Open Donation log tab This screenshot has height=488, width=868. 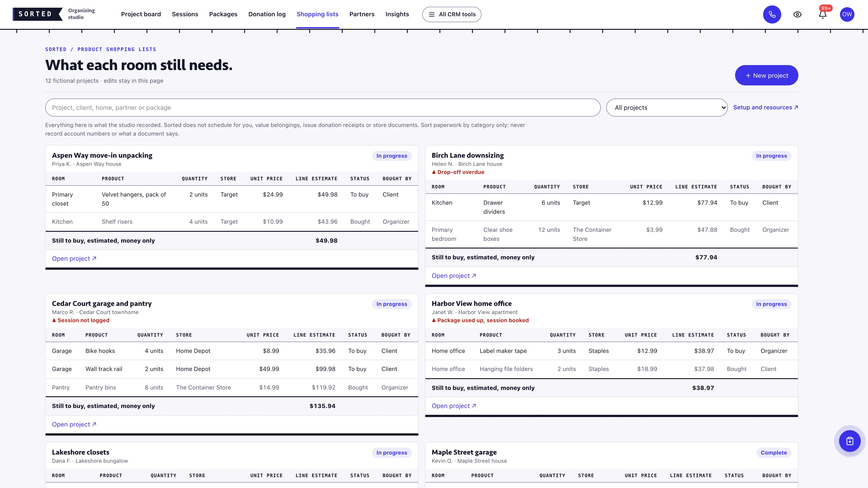267,14
